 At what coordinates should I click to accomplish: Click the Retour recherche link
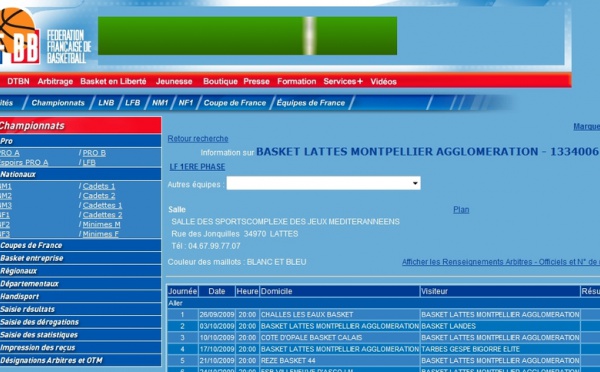click(x=198, y=139)
